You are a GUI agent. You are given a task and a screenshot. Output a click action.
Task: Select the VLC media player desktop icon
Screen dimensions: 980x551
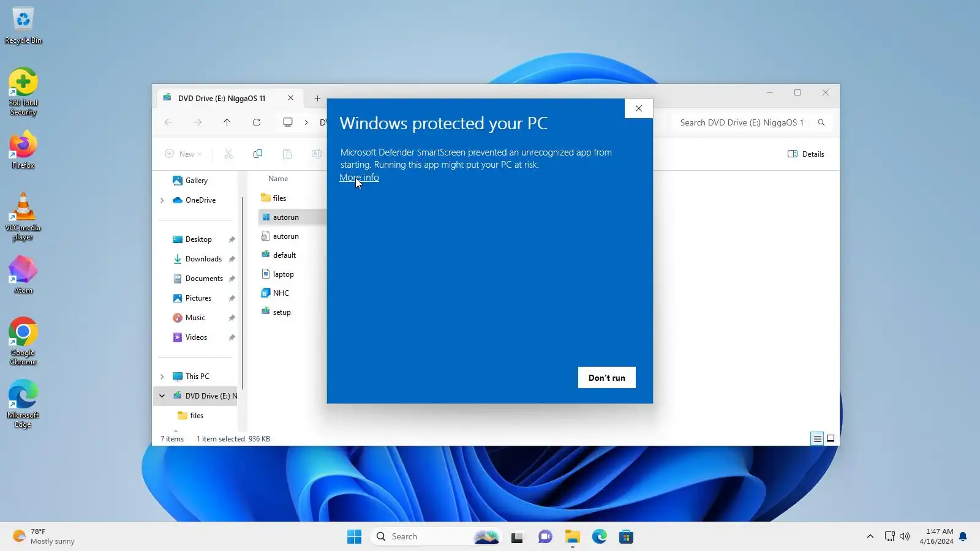pos(23,217)
